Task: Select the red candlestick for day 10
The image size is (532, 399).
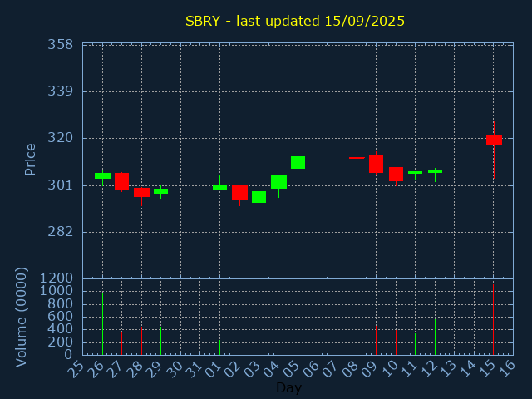Action: 396,174
